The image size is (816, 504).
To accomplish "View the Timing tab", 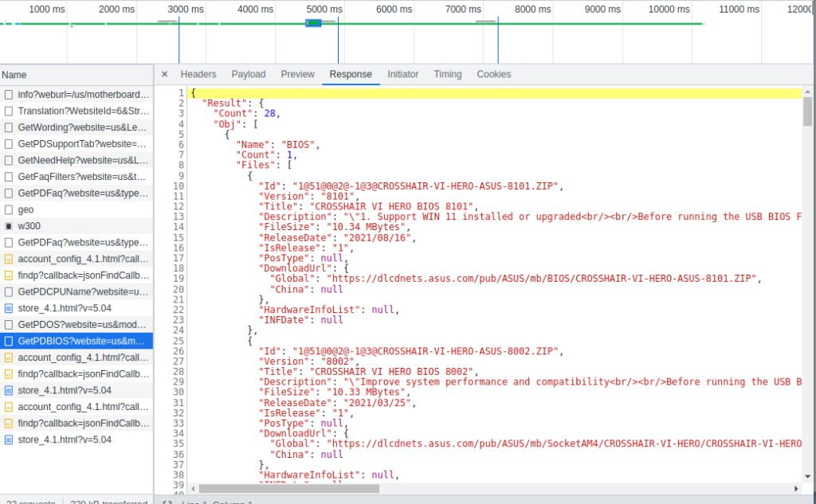I will pyautogui.click(x=447, y=74).
